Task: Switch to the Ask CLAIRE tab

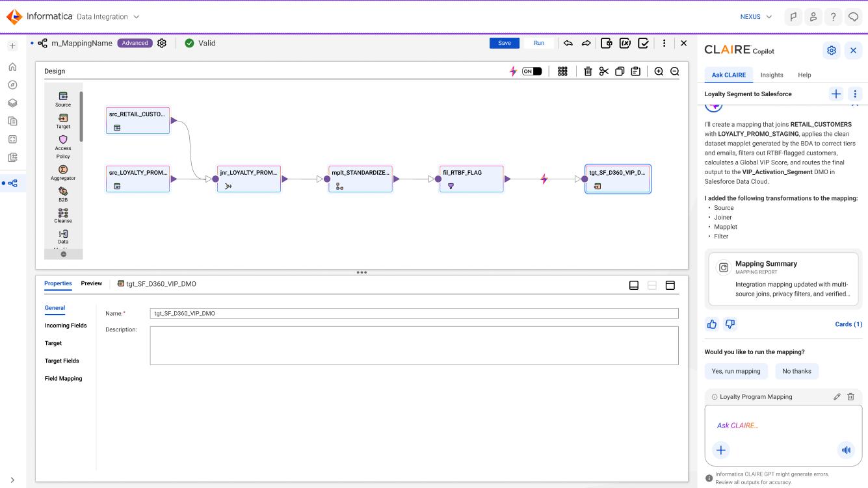Action: 728,75
